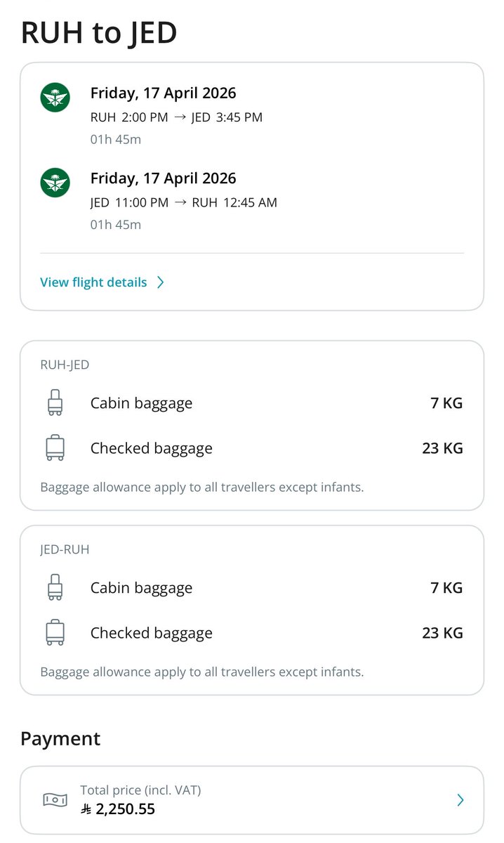504x843 pixels.
Task: Click the Saudia logo of outbound flight
Action: [55, 98]
